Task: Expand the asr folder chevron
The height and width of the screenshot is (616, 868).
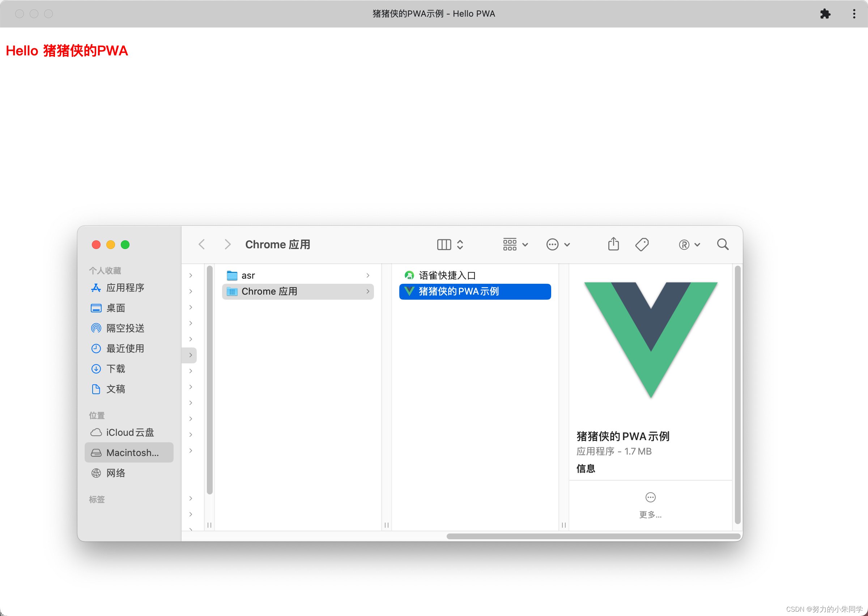Action: click(x=368, y=275)
